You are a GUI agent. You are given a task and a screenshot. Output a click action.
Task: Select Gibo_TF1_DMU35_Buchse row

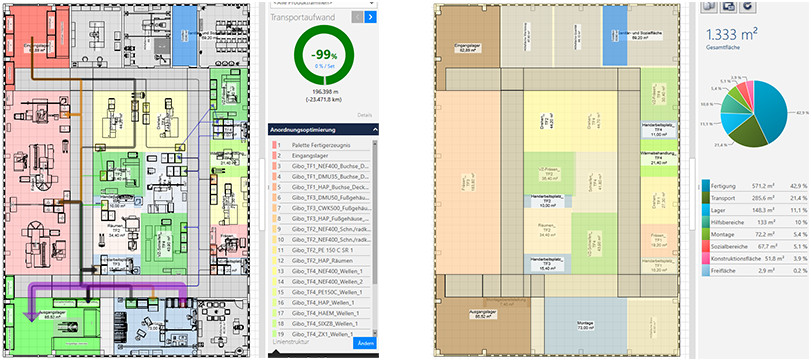click(x=321, y=176)
